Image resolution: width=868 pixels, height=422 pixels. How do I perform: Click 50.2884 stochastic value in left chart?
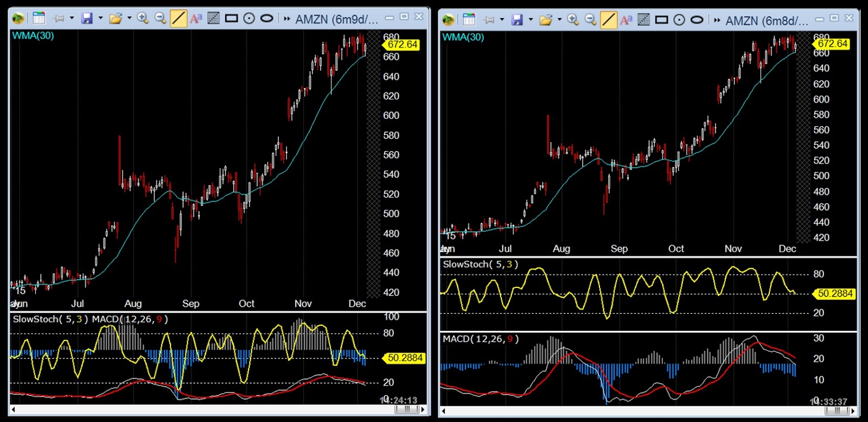pos(404,358)
